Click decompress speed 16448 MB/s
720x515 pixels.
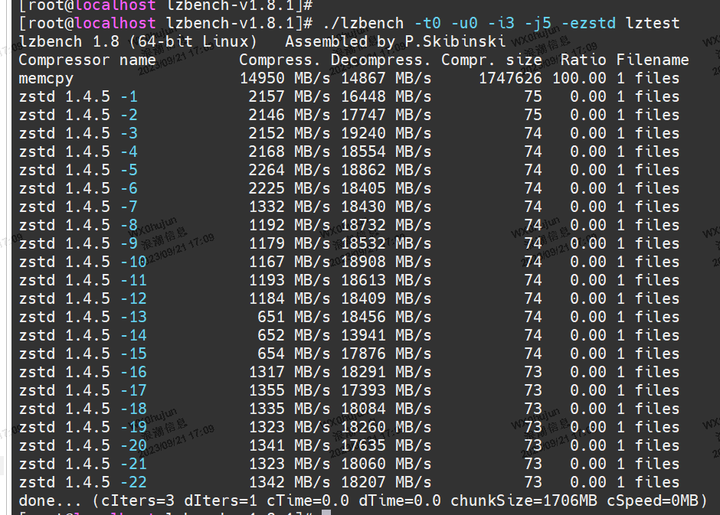[x=386, y=97]
